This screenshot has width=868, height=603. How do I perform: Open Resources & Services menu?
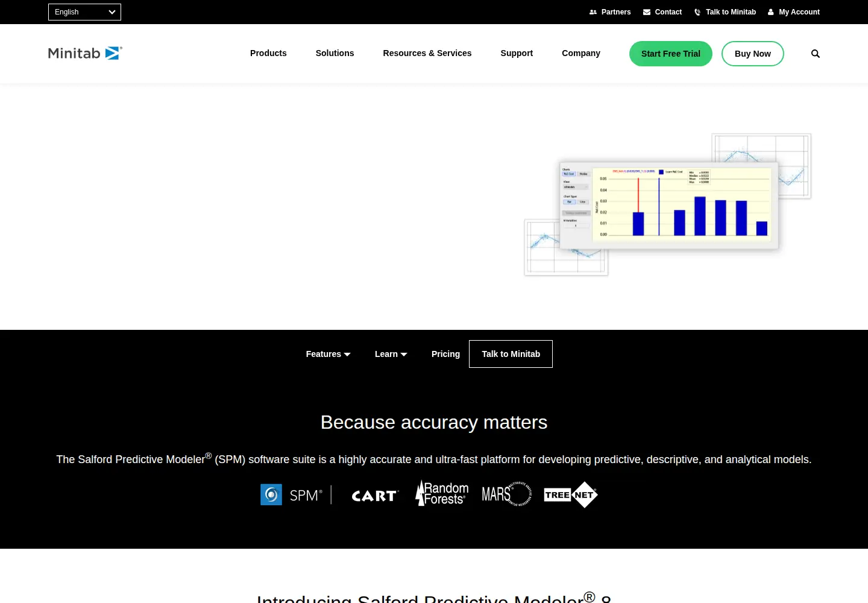coord(427,53)
